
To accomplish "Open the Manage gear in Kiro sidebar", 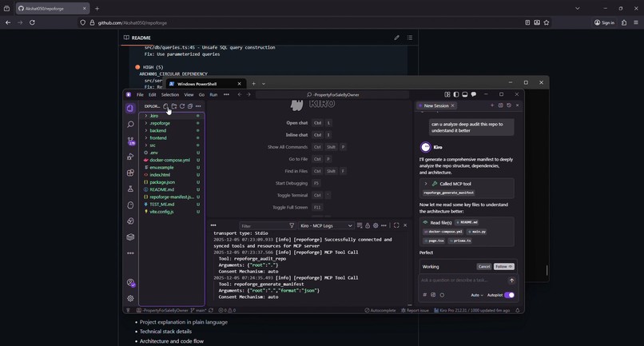I will tap(130, 298).
